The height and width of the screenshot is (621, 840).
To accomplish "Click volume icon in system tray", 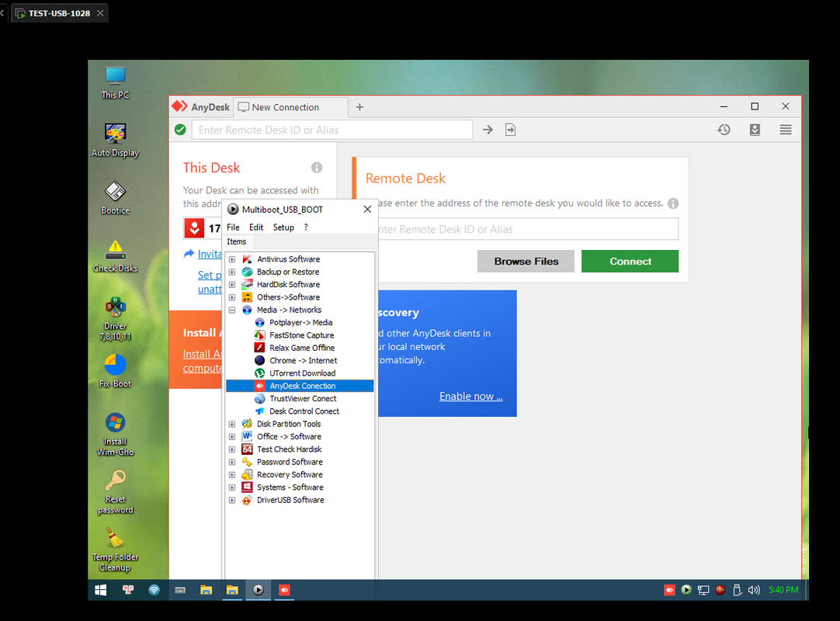I will pos(754,590).
